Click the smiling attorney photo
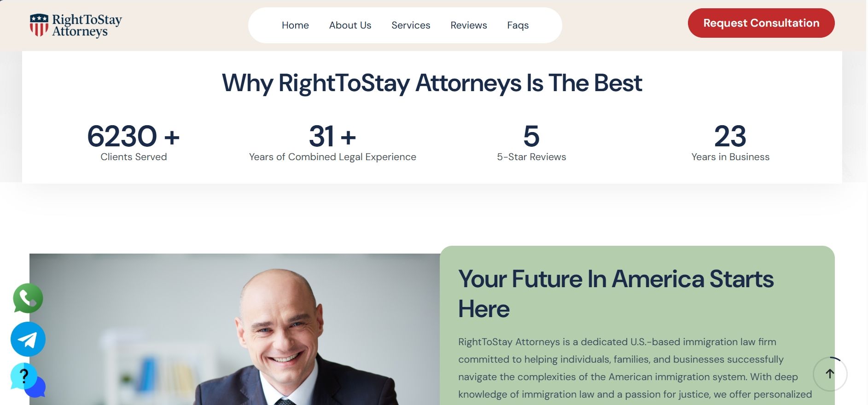 tap(235, 329)
